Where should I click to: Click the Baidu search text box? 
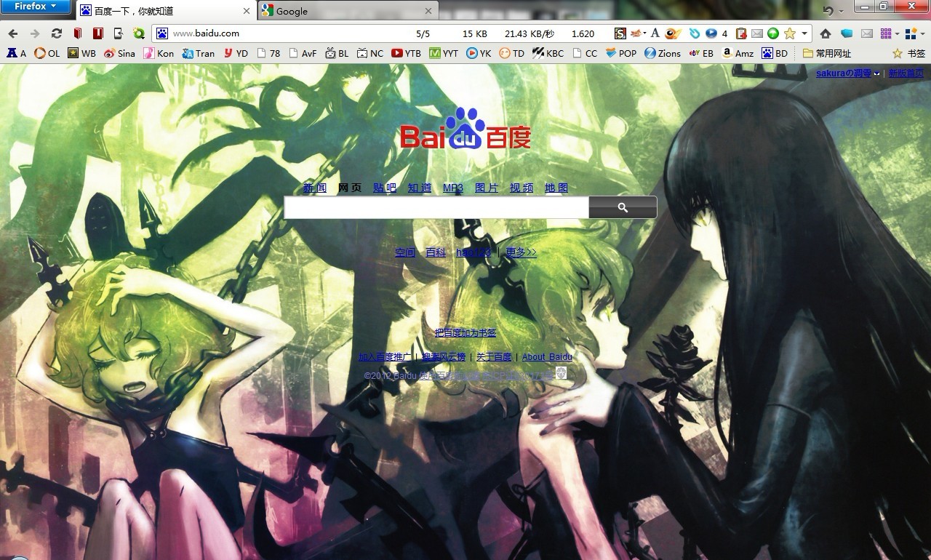(436, 207)
